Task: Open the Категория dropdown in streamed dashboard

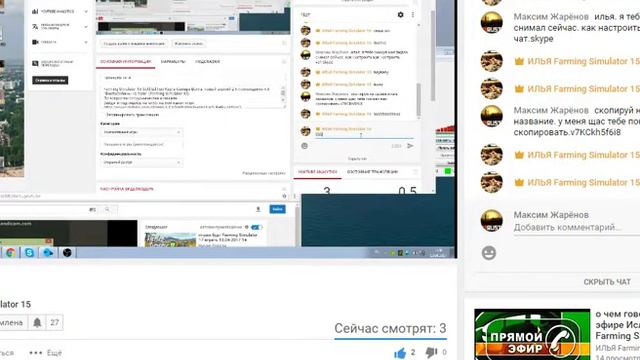Action: [x=141, y=132]
